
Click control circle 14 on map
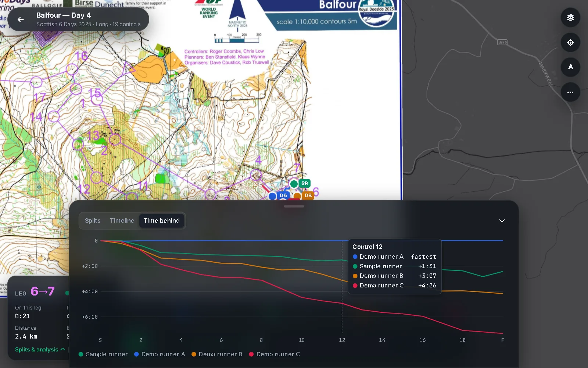(54, 116)
